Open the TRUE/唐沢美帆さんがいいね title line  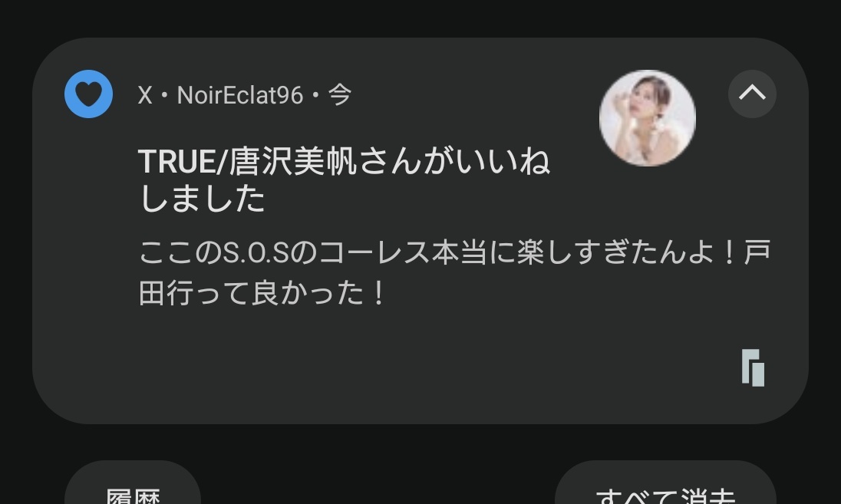pos(345,161)
